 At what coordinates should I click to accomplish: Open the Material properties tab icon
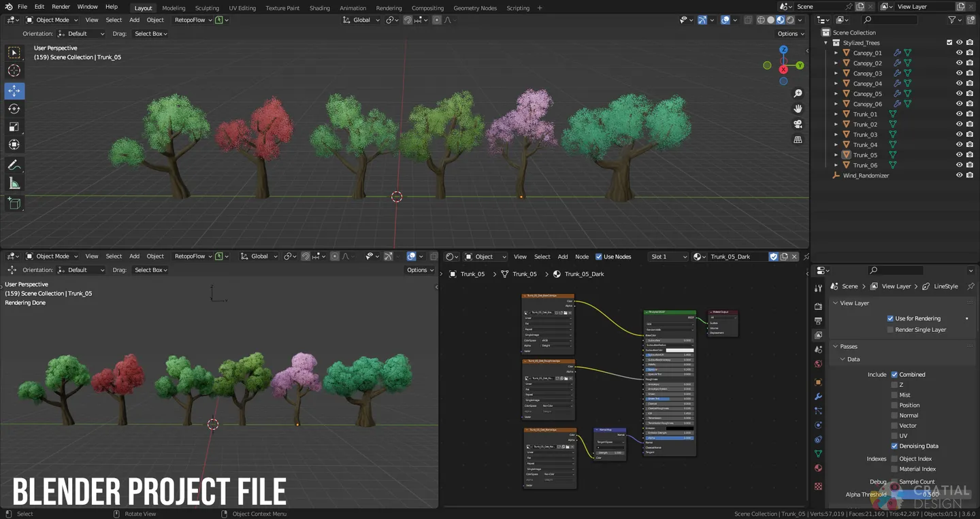pyautogui.click(x=818, y=468)
